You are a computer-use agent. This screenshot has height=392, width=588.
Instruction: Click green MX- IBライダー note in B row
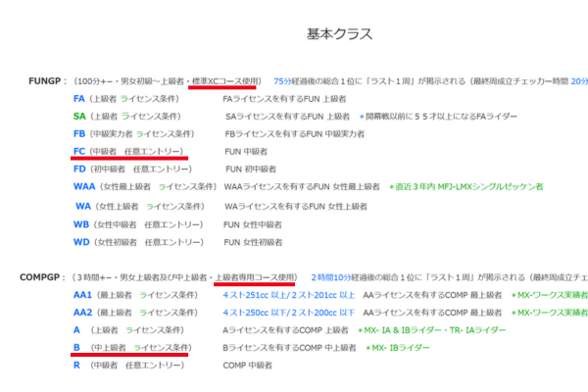398,348
